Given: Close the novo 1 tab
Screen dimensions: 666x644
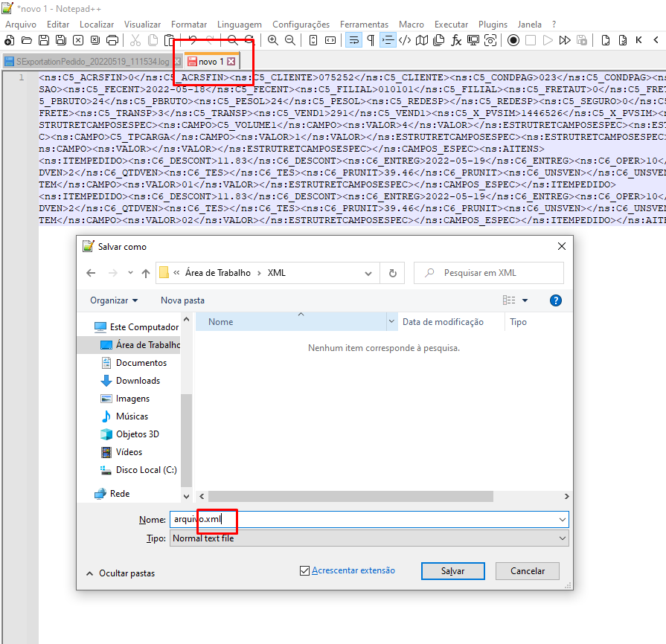Looking at the screenshot, I should pos(231,62).
